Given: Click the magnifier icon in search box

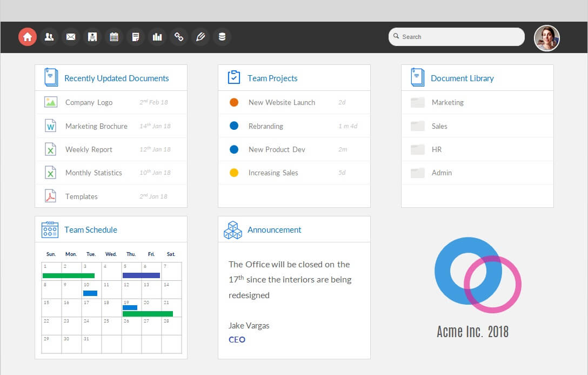Looking at the screenshot, I should pos(396,36).
